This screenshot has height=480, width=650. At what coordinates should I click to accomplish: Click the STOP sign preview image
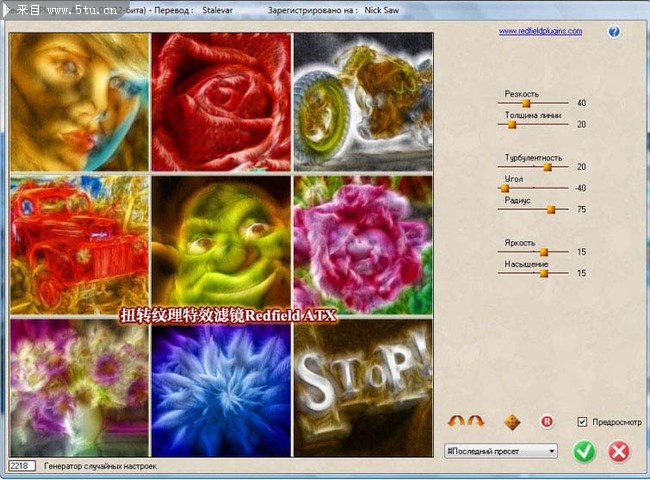[363, 387]
